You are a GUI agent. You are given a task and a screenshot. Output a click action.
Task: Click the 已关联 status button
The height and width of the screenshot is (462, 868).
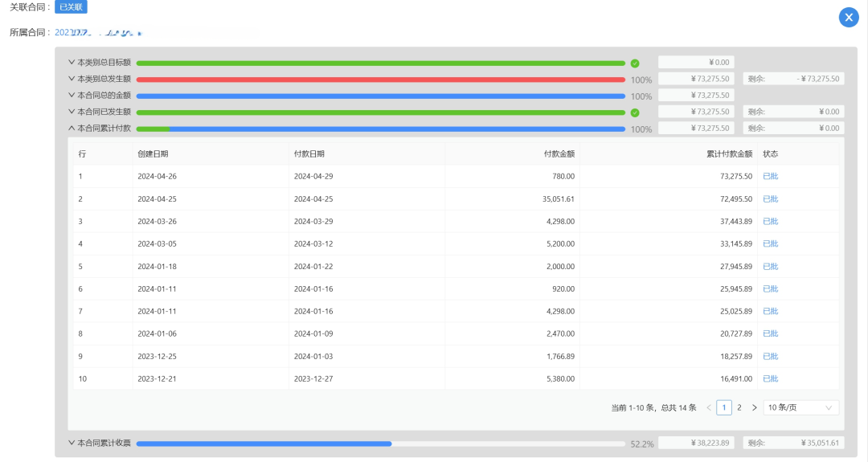pos(71,7)
